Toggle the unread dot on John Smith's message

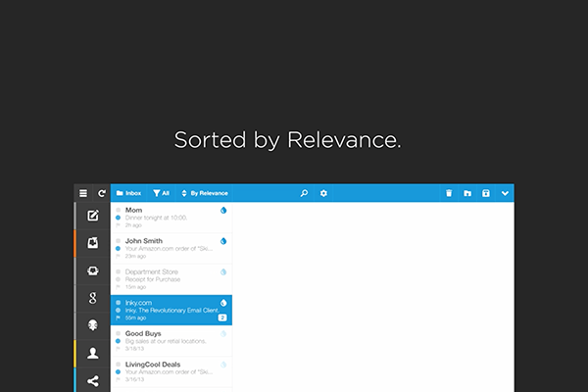pyautogui.click(x=119, y=248)
